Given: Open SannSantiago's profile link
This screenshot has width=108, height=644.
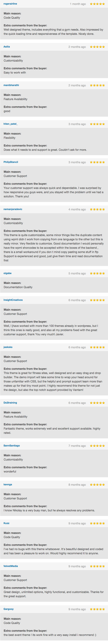Looking at the screenshot, I should tap(12, 445).
